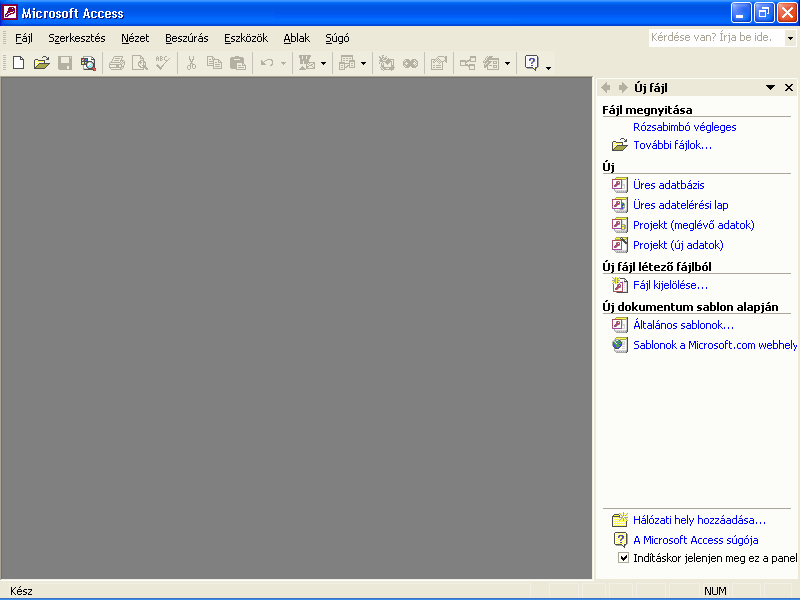Click the New Object toolbar icon

[491, 63]
